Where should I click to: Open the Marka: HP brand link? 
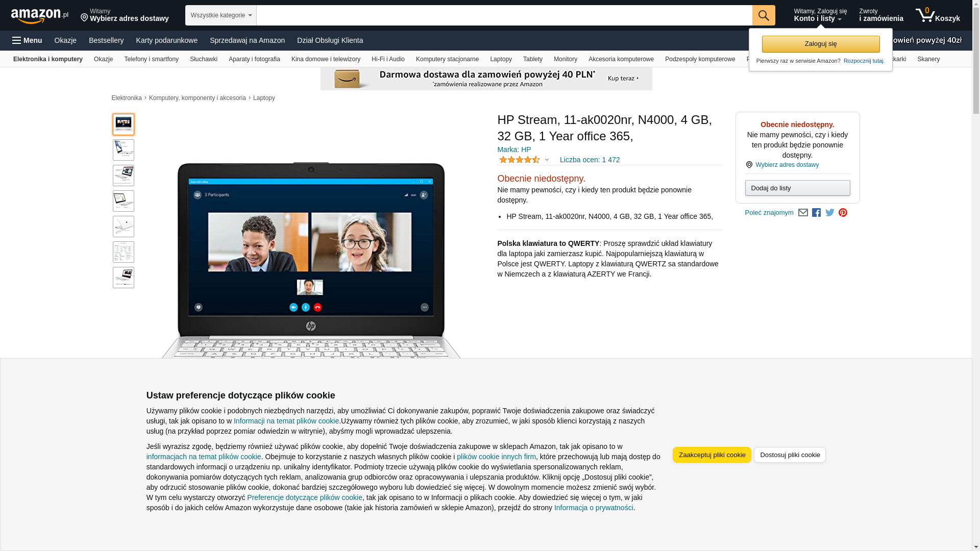pyautogui.click(x=514, y=149)
